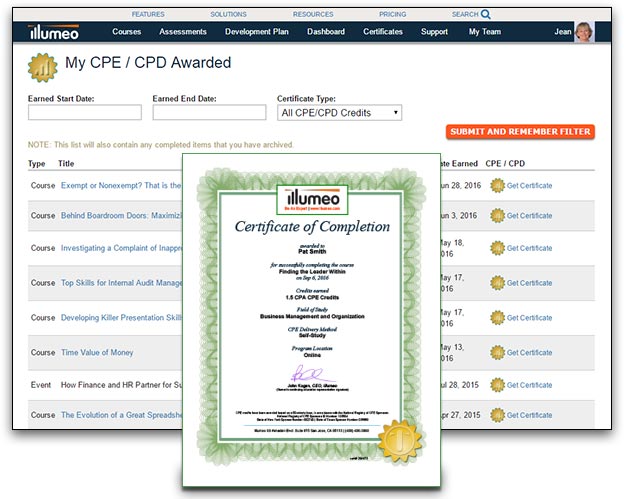This screenshot has width=624, height=499.
Task: Focus the Earned End Date field
Action: point(209,112)
